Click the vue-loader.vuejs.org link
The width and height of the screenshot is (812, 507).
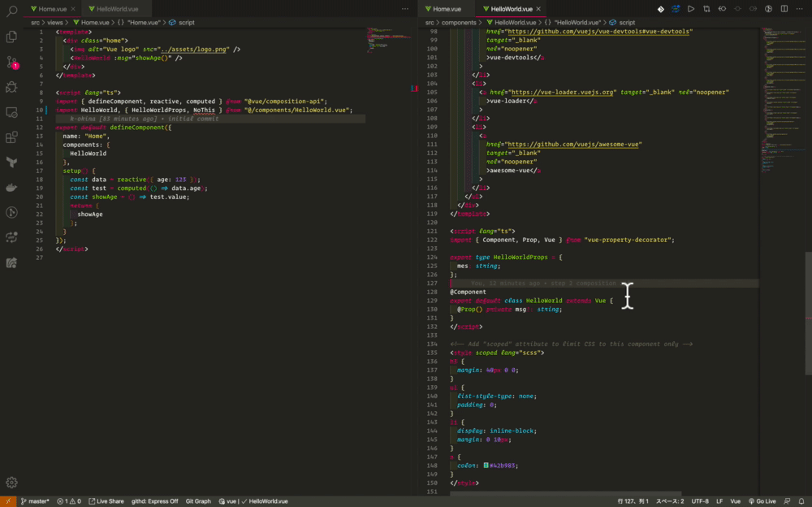563,93
